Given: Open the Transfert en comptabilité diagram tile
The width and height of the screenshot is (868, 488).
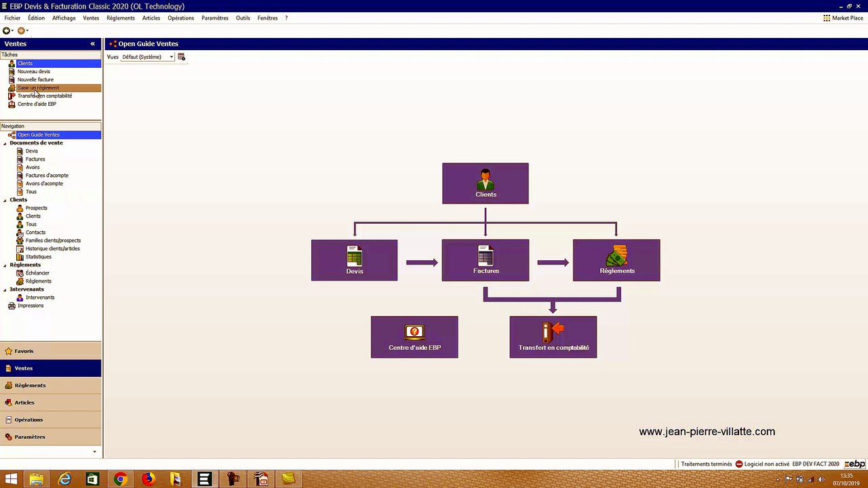Looking at the screenshot, I should pyautogui.click(x=553, y=337).
